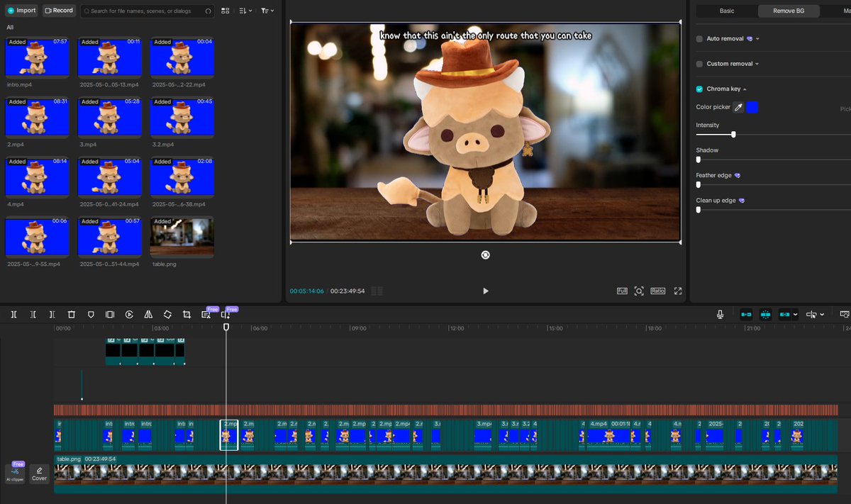Viewport: 851px width, 504px height.
Task: Select the table.png media thumbnail
Action: click(182, 237)
